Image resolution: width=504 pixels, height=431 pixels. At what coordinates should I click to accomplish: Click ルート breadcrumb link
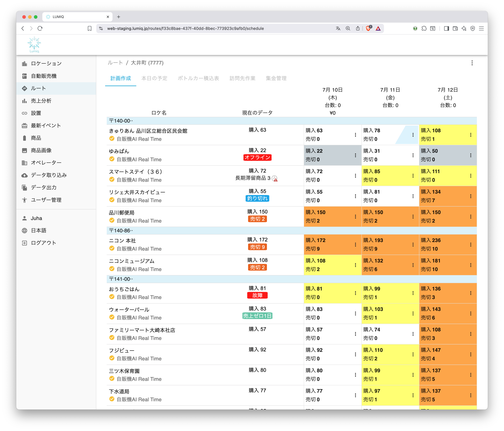(x=115, y=63)
